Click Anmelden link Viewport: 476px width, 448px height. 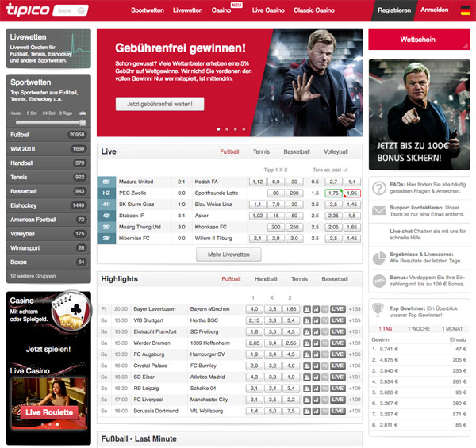click(x=435, y=10)
